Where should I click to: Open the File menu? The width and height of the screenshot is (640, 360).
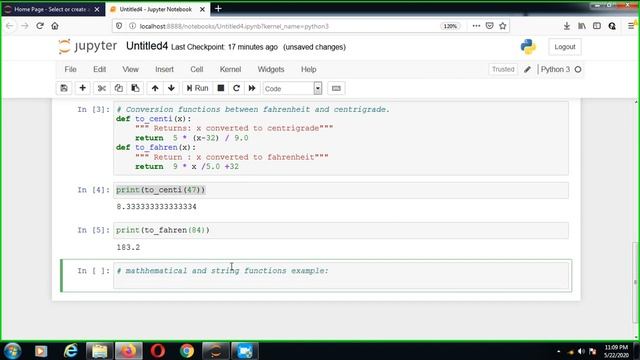(70, 69)
